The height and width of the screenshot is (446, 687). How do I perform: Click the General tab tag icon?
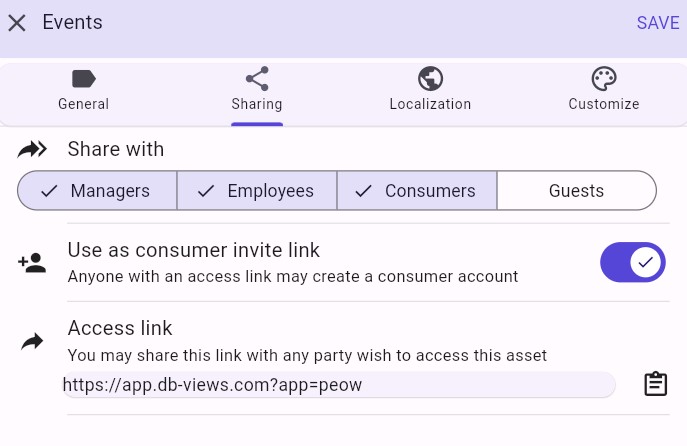click(83, 79)
